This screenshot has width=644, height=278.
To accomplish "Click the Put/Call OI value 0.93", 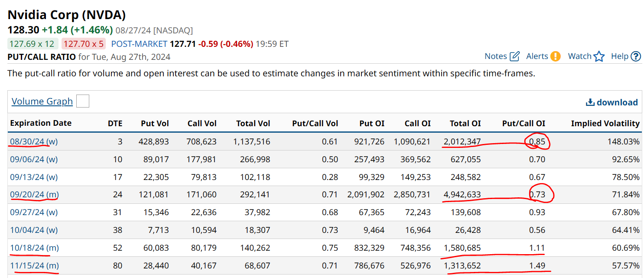I will 537,212.
